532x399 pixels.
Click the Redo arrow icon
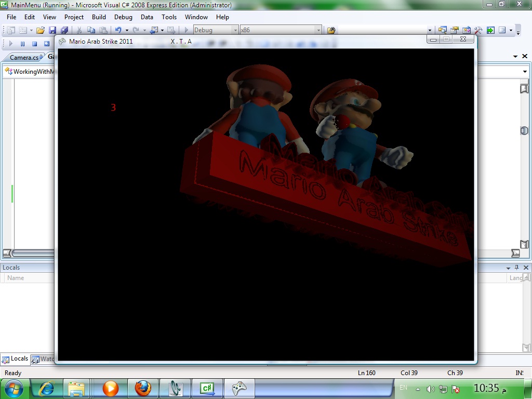[x=136, y=30]
